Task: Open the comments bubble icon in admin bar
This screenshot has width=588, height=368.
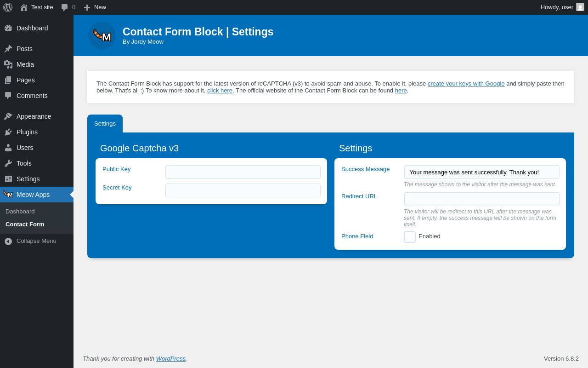Action: (x=65, y=7)
